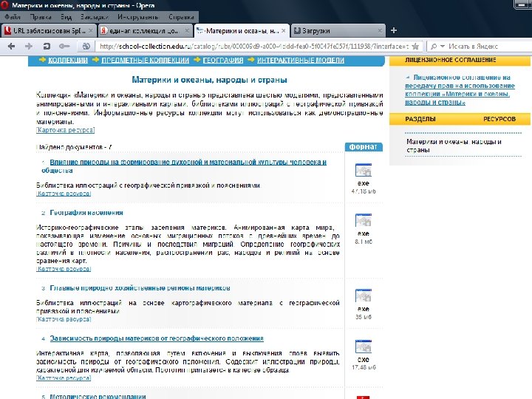
Task: Click the 'РАЗДЕЛЫ' sidebar header
Action: 420,119
